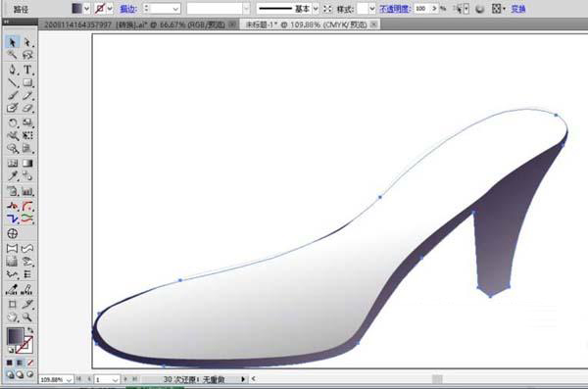
Task: Activate the Magic Wand tool
Action: 13,55
